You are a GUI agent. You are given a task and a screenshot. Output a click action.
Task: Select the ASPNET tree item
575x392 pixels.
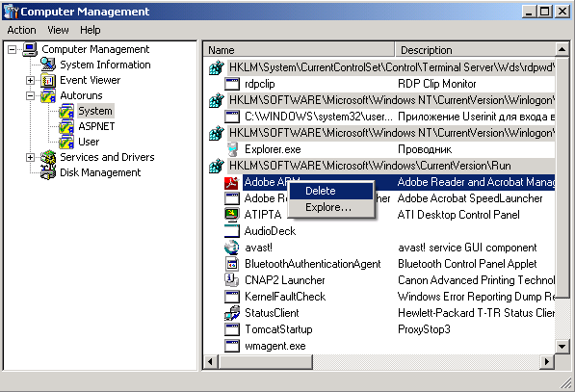click(x=96, y=126)
